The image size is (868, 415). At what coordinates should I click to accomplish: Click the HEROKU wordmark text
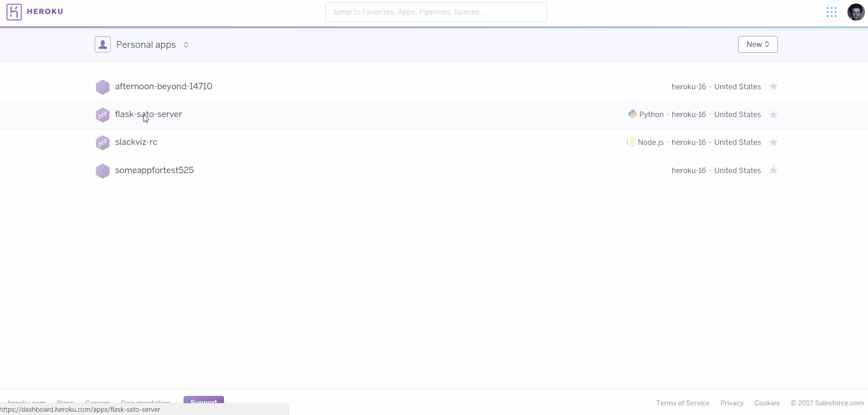45,12
